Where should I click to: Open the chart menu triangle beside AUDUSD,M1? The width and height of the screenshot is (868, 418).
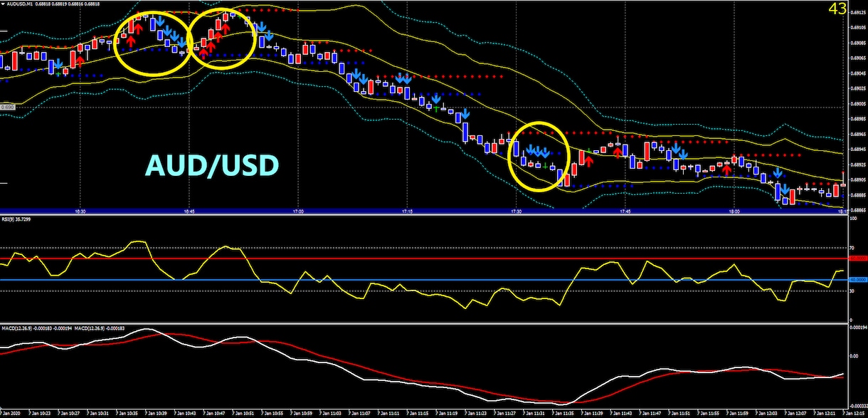[x=3, y=3]
